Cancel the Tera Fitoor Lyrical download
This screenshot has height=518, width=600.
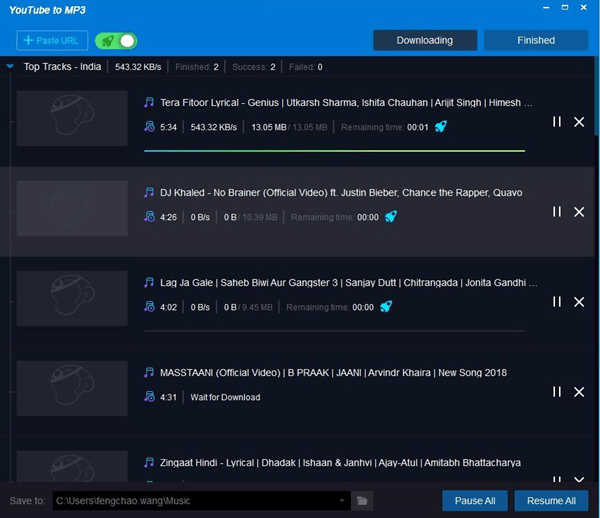point(579,122)
